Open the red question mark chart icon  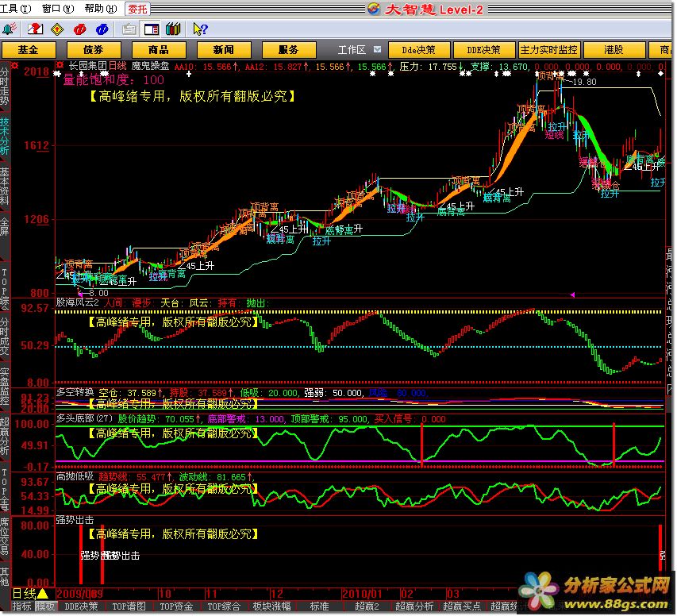click(36, 29)
